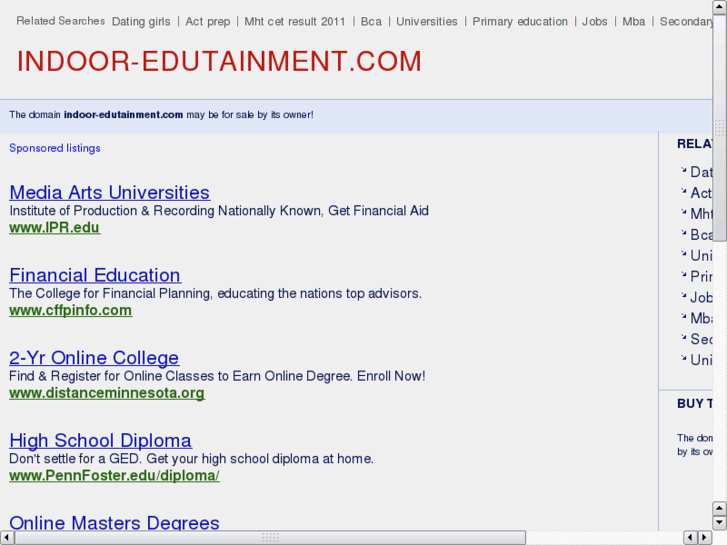Viewport: 727px width, 545px height.
Task: Click the sidebar 'Mht' related link
Action: [x=701, y=214]
